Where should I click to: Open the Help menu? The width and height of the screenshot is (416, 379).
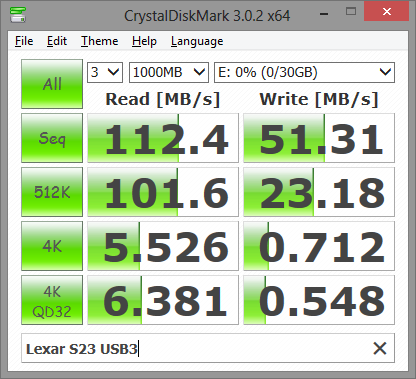144,41
